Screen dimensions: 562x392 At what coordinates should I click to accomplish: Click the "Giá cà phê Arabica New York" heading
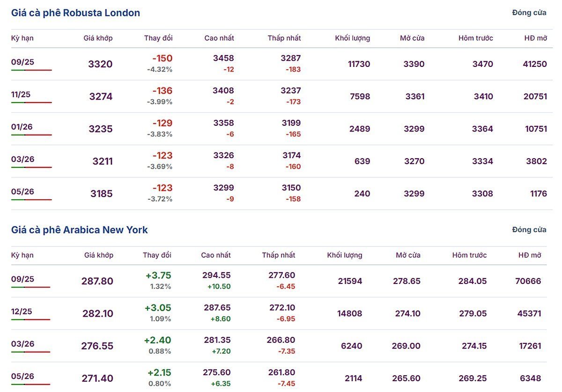(x=79, y=230)
